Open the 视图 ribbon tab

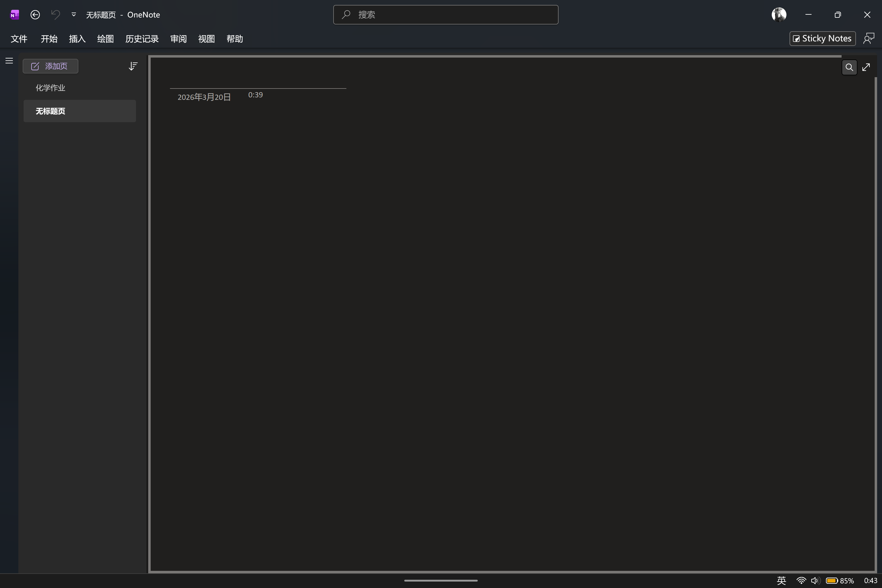coord(206,39)
